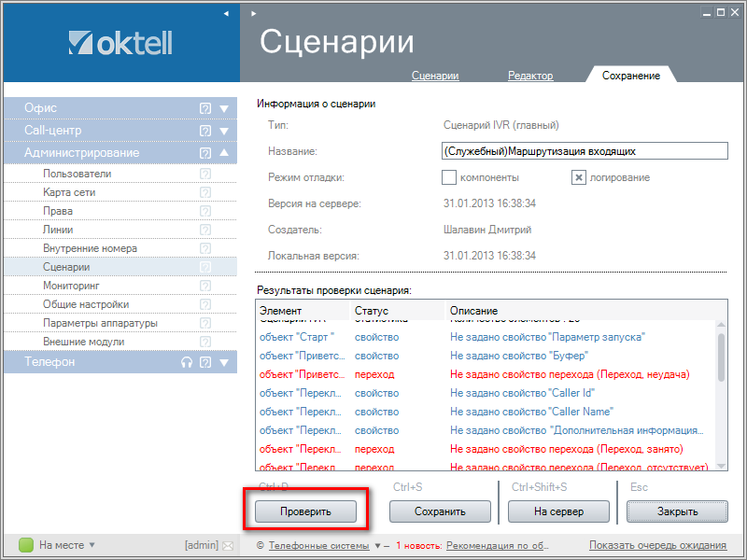Open help icon for Мониторинг item
The height and width of the screenshot is (560, 747).
tap(205, 286)
